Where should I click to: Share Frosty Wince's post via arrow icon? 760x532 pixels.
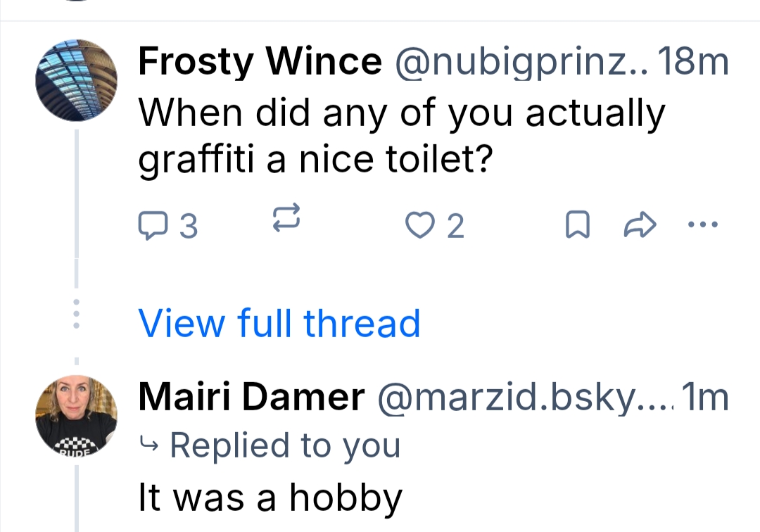(x=640, y=226)
